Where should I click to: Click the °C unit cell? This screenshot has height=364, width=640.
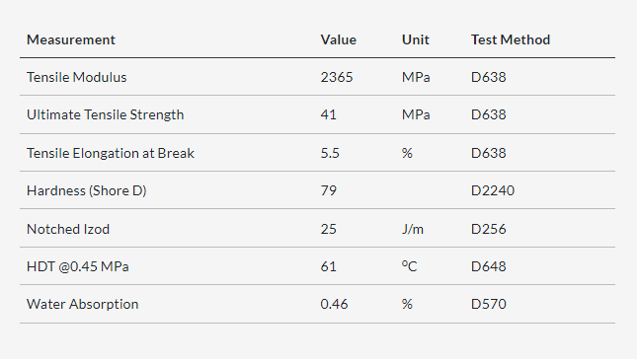click(x=410, y=266)
